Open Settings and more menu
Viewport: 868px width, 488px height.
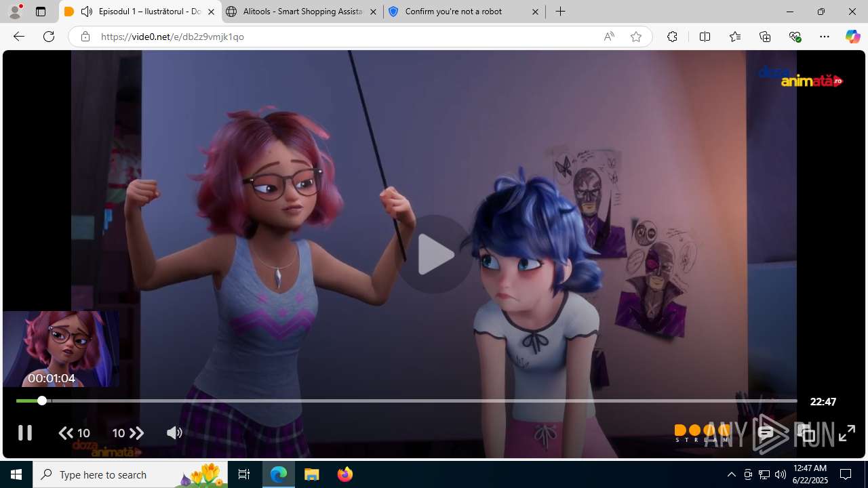pos(825,37)
